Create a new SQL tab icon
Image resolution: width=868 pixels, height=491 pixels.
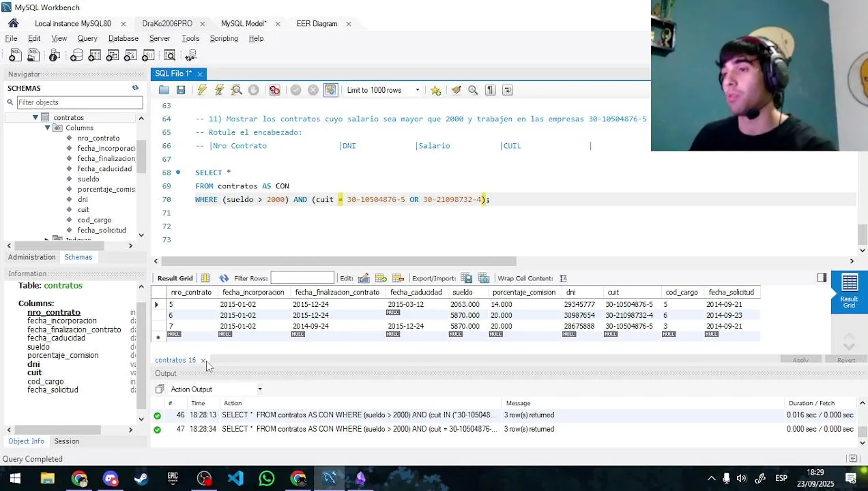(15, 55)
